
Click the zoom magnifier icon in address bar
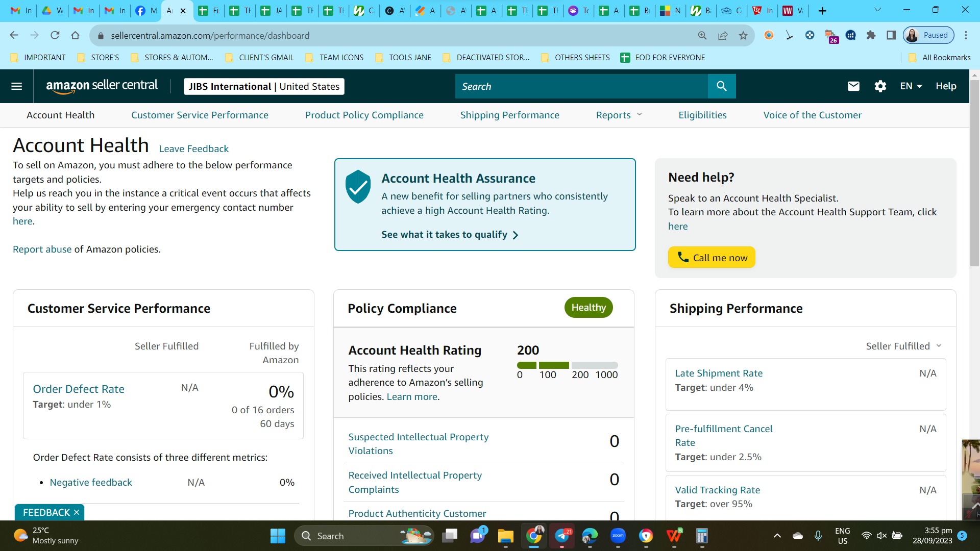[x=702, y=35]
